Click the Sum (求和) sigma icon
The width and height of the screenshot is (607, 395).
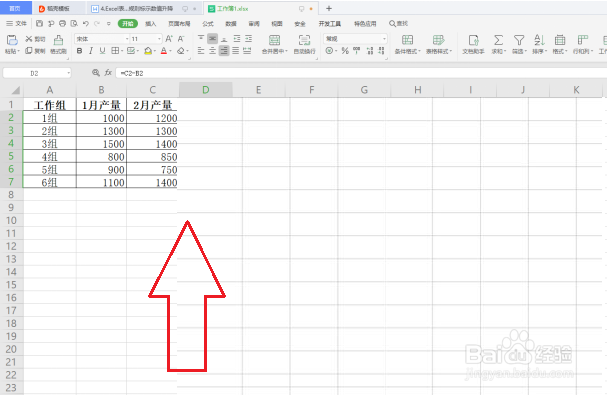[x=498, y=40]
